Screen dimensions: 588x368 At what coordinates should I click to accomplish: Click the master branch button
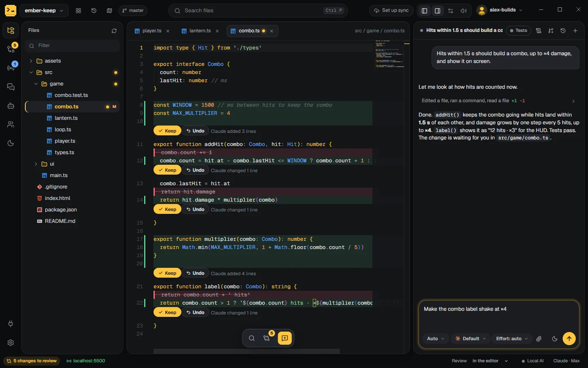133,11
